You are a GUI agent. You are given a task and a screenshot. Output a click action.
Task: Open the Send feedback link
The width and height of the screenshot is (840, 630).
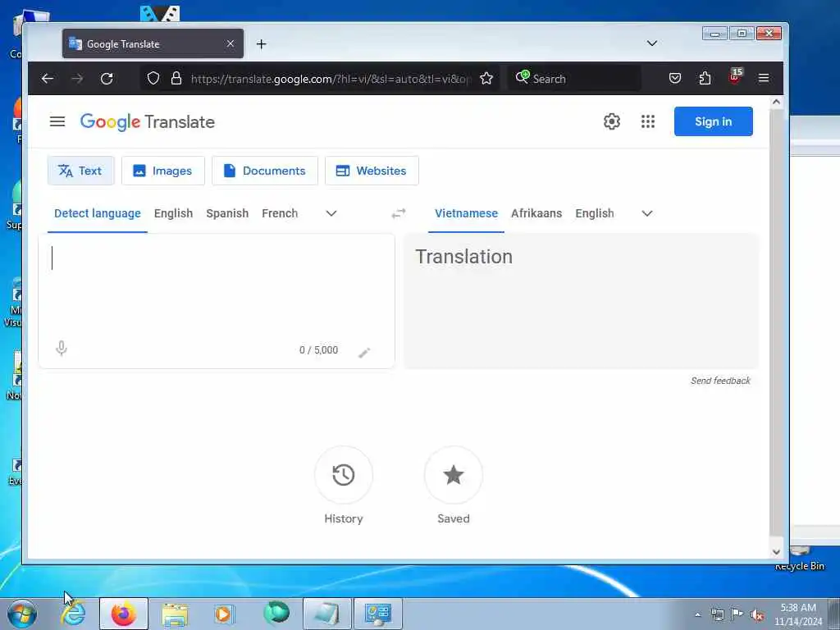[720, 381]
